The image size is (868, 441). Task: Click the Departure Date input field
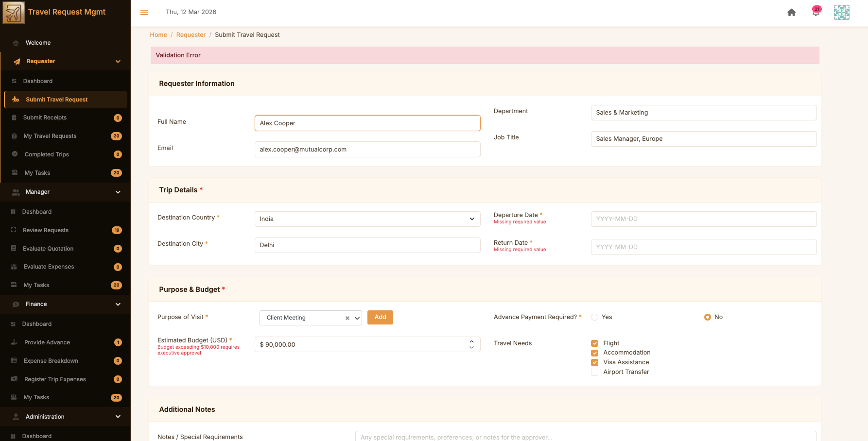[703, 219]
